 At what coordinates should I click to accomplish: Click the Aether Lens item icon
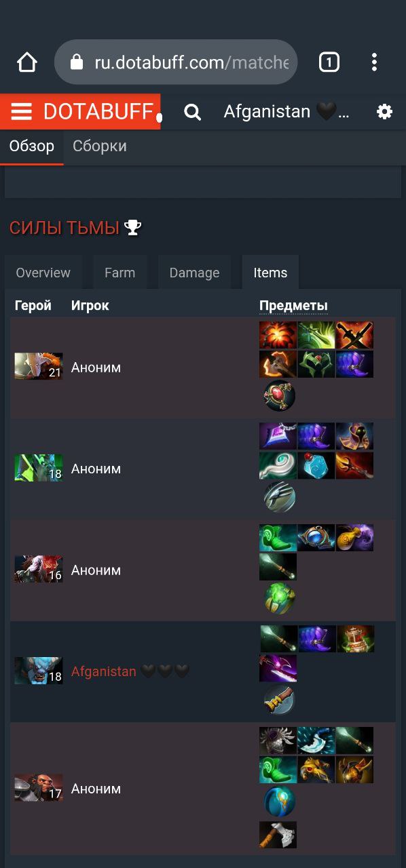(x=316, y=538)
